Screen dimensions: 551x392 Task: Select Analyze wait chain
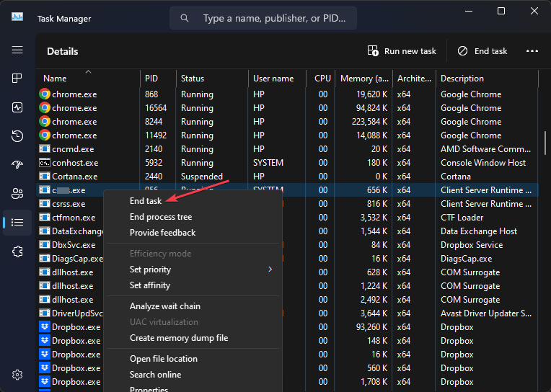165,306
